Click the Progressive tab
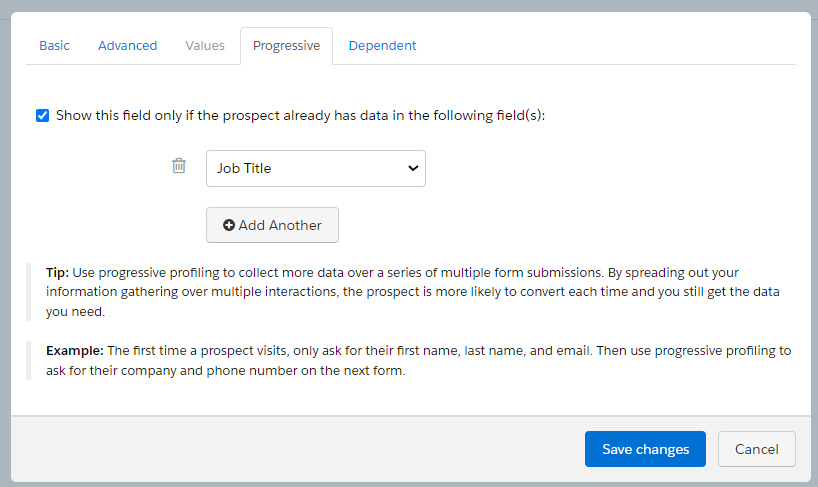 point(286,46)
